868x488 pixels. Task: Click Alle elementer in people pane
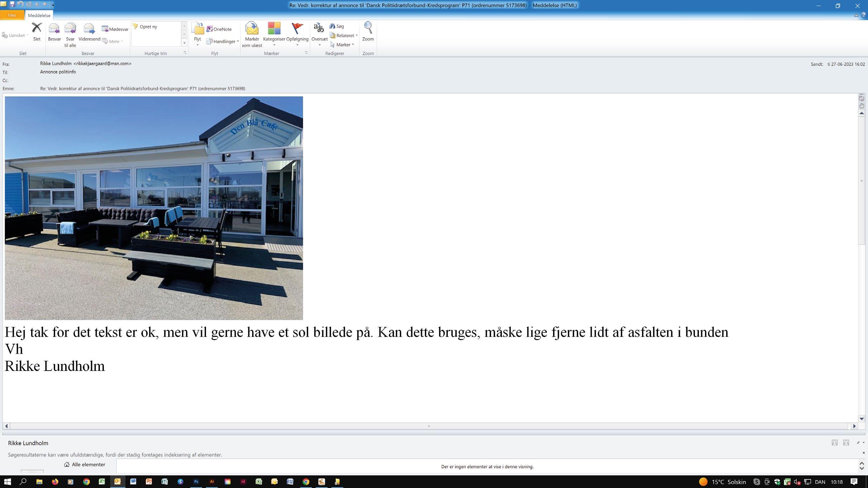[x=85, y=464]
